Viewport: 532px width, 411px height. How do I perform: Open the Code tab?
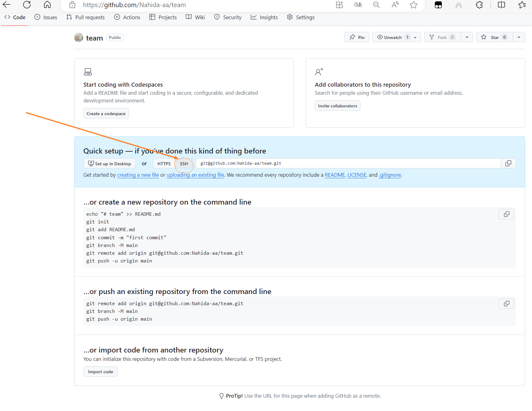[15, 17]
